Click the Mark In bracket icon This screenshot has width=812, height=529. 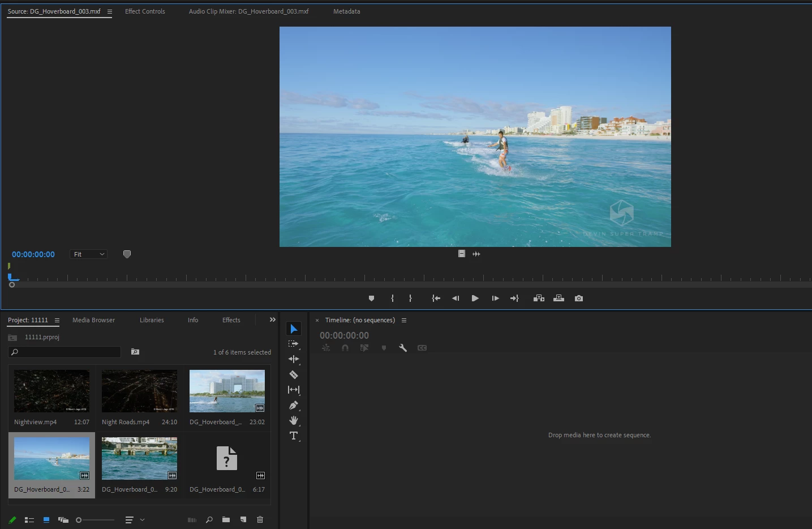pyautogui.click(x=392, y=298)
